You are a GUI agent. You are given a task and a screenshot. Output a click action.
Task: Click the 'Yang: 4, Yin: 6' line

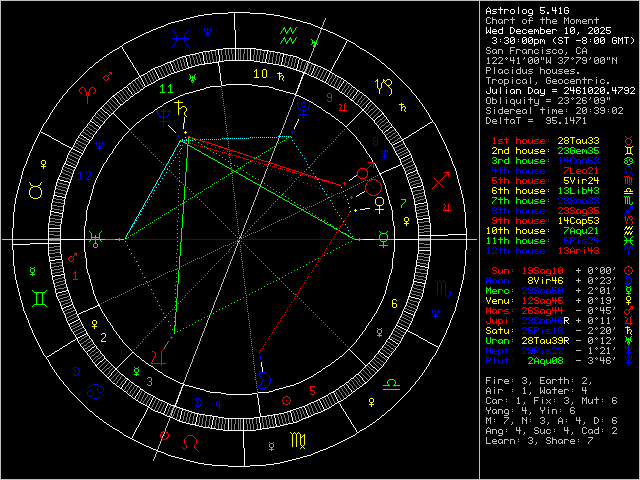(530, 411)
